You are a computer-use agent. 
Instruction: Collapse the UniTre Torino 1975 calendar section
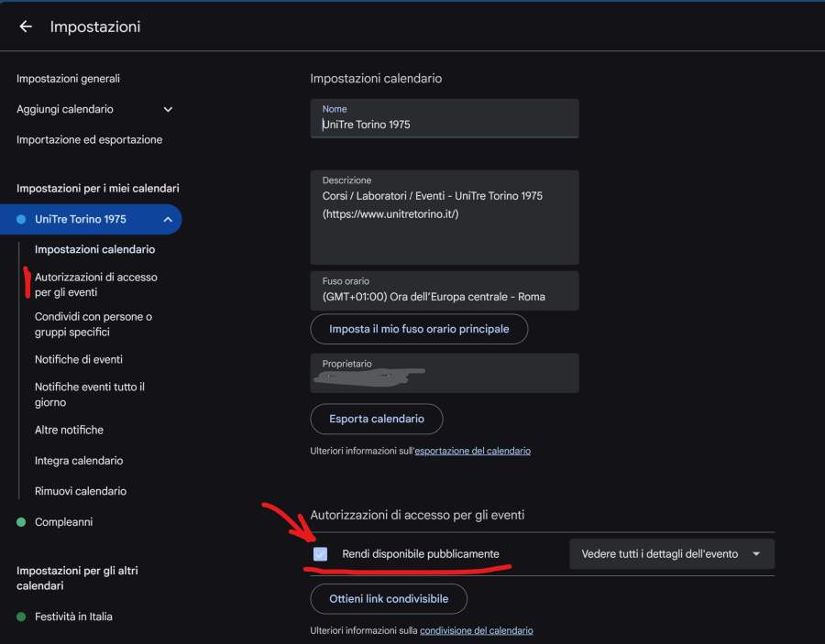[x=168, y=220]
